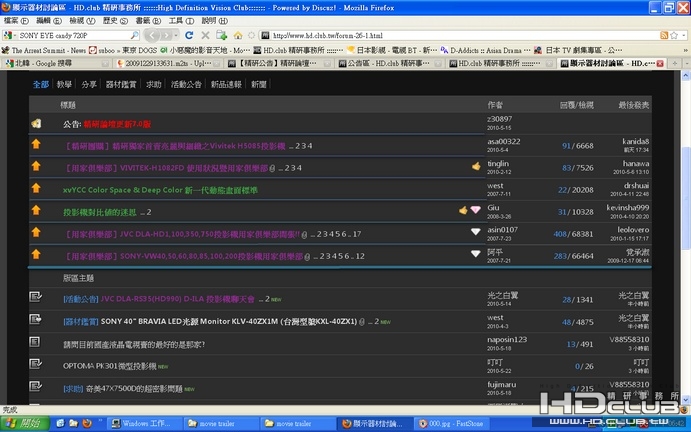Click the orange pinned arrow icon beside xvYCC thread
Viewport: 691px width, 432px height.
tap(35, 189)
